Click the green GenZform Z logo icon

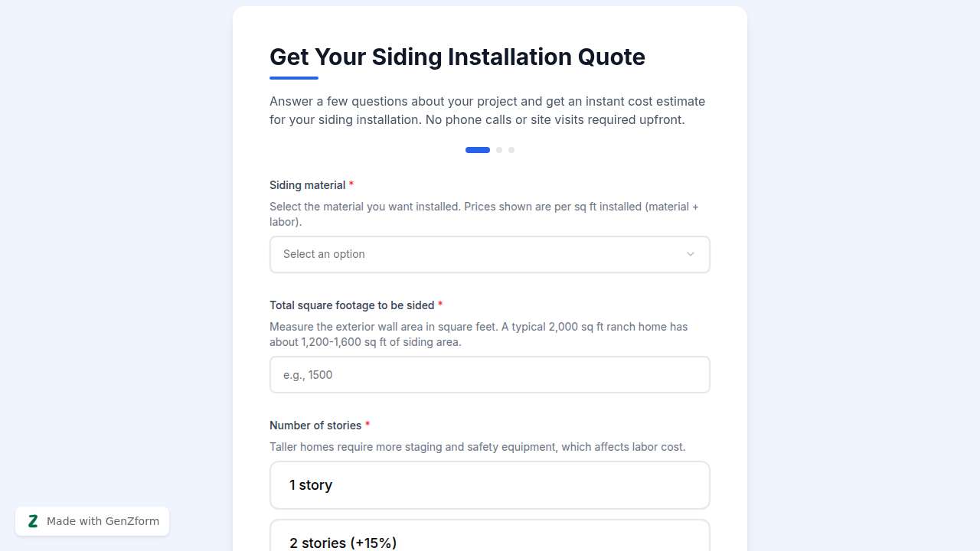pos(33,520)
